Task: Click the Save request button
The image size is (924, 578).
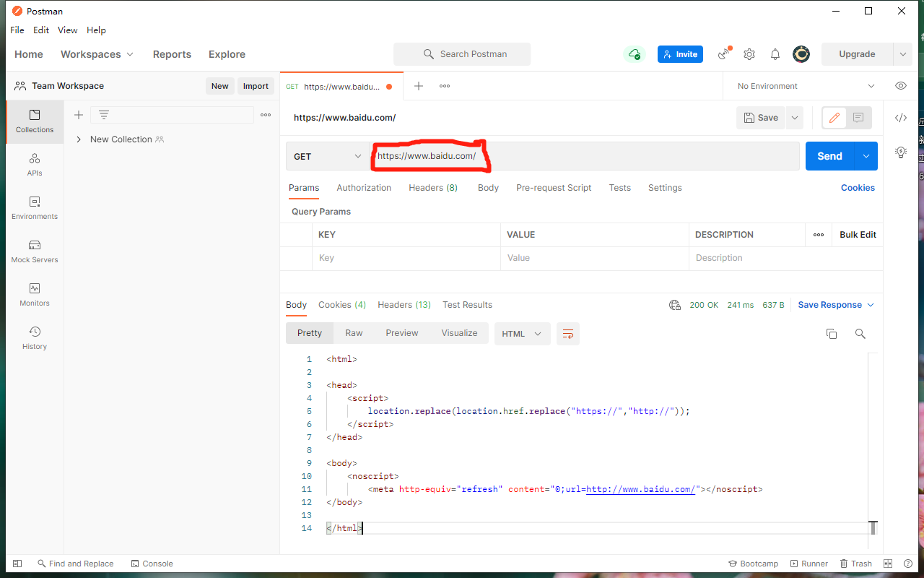Action: pyautogui.click(x=761, y=118)
